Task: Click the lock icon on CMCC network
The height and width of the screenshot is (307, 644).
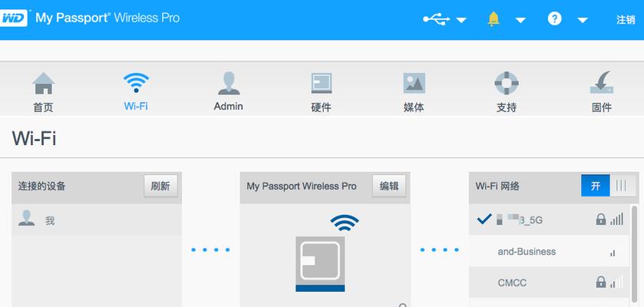Action: coord(601,282)
